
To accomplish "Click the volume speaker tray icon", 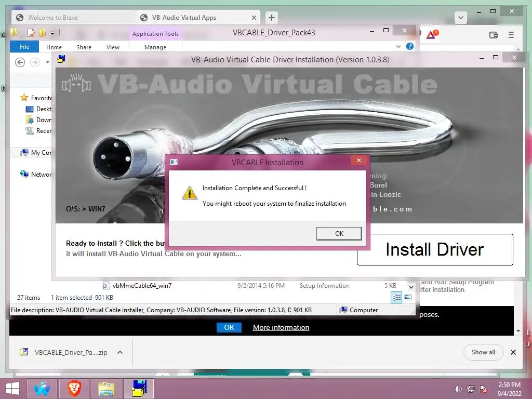I will [458, 389].
